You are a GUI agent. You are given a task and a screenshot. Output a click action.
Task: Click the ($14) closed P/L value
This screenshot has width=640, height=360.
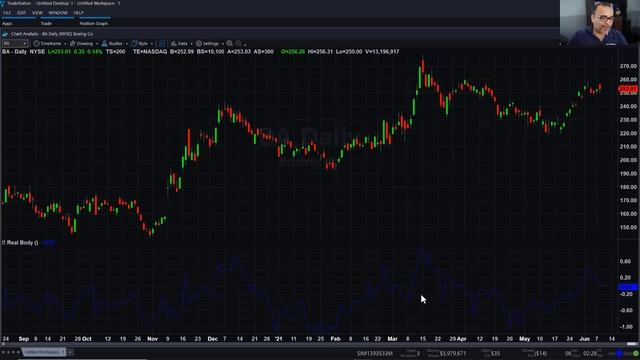tap(540, 353)
